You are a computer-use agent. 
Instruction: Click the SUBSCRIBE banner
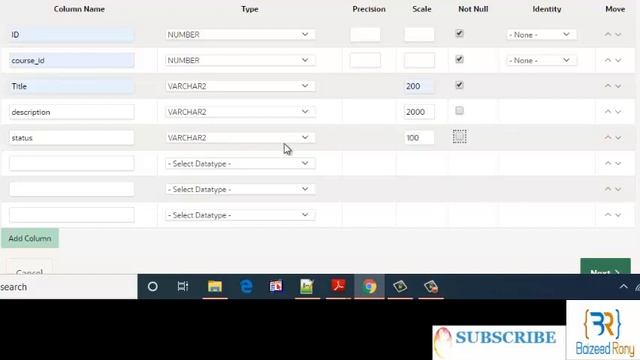(x=499, y=342)
